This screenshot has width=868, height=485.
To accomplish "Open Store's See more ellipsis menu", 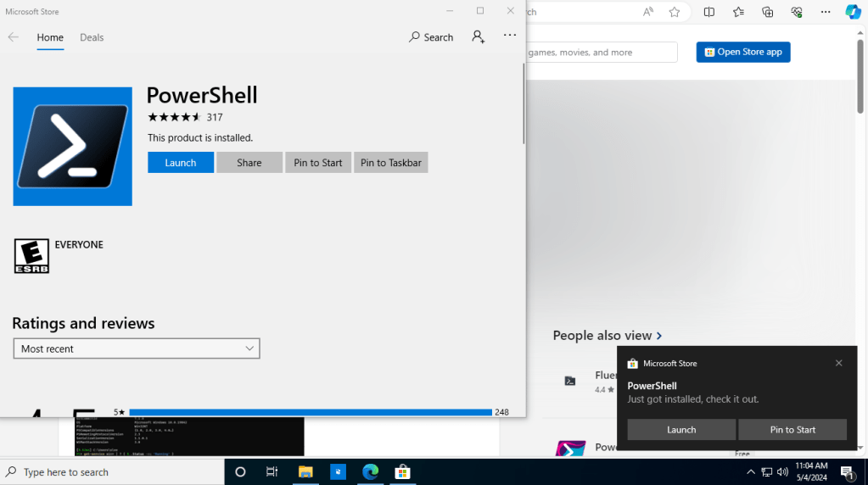I will click(510, 36).
